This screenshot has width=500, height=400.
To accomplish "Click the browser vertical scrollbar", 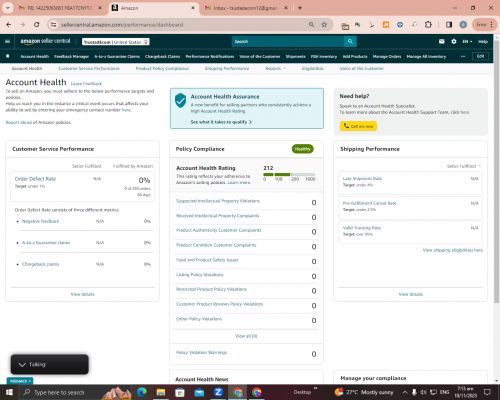I will [x=497, y=173].
